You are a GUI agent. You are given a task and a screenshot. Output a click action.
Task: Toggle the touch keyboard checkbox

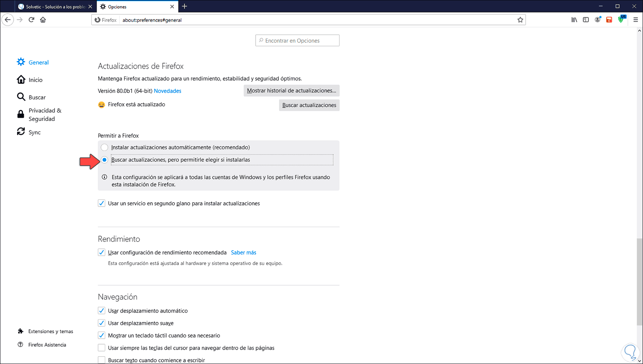tap(101, 335)
